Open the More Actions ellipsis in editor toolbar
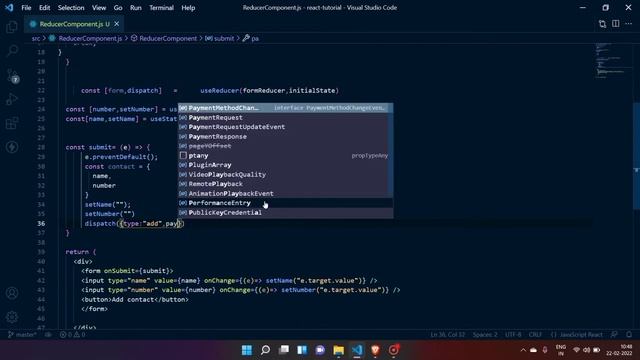The height and width of the screenshot is (360, 640). pyautogui.click(x=629, y=24)
